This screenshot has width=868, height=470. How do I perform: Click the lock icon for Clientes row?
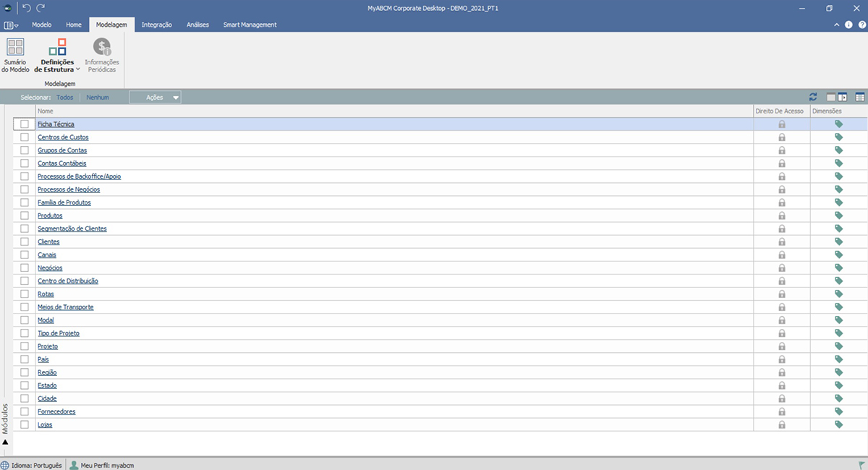click(x=782, y=242)
